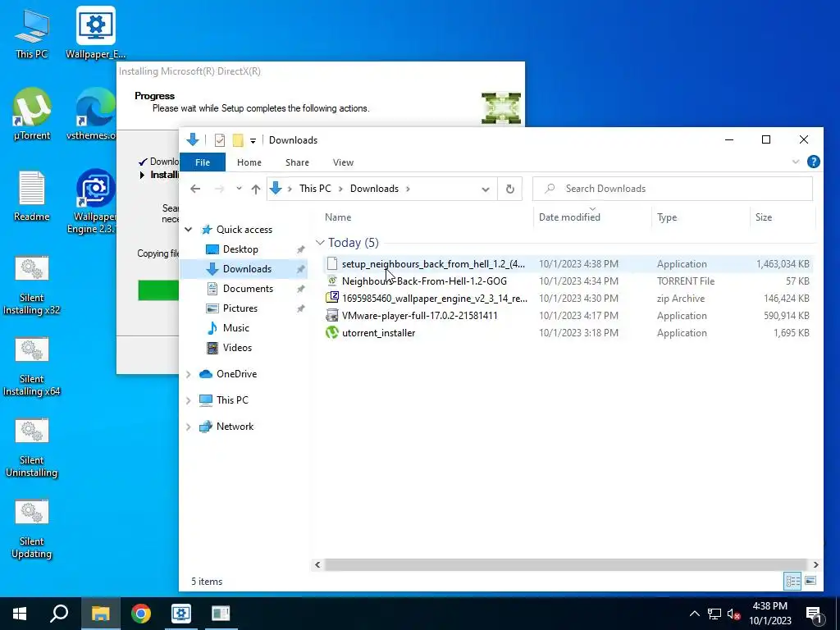This screenshot has height=630, width=840.
Task: Open This PC desktop icon
Action: click(32, 34)
